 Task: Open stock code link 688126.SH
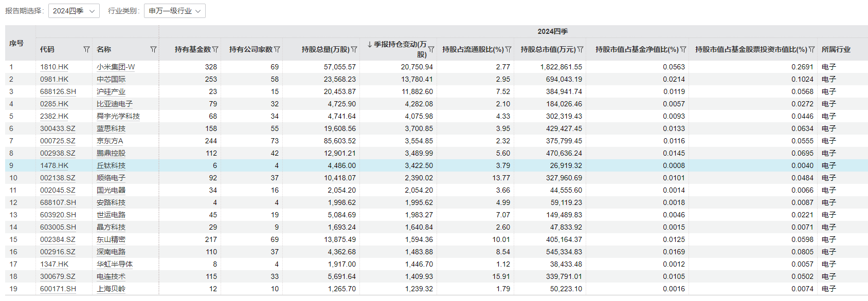tap(58, 91)
